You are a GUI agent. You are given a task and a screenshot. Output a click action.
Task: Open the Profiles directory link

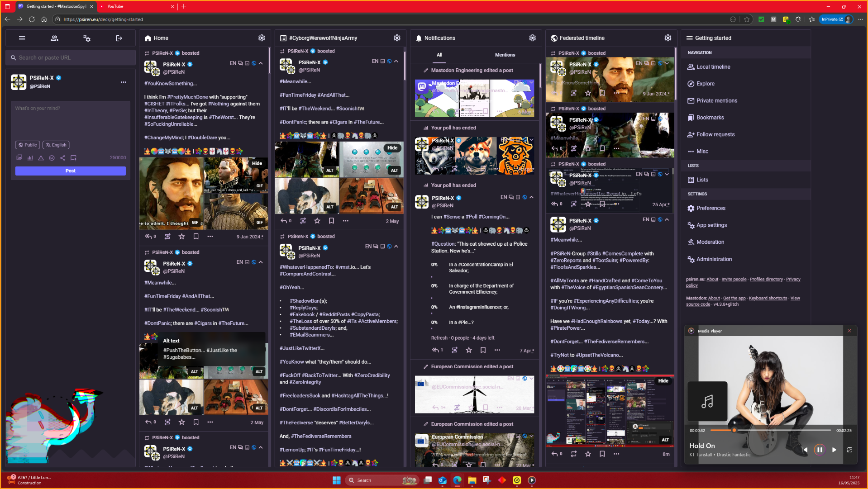(766, 280)
